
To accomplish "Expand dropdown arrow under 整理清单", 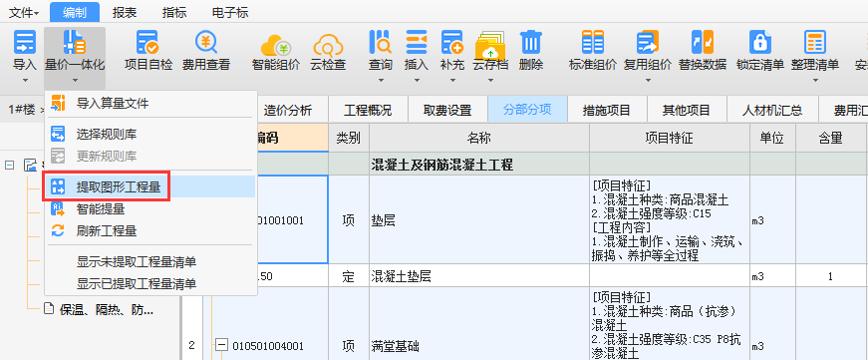I will [815, 81].
